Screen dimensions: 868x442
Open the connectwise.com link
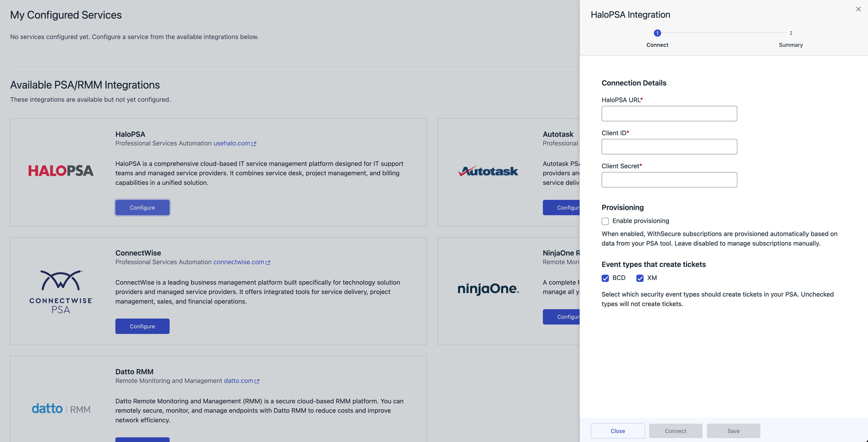[x=239, y=262]
